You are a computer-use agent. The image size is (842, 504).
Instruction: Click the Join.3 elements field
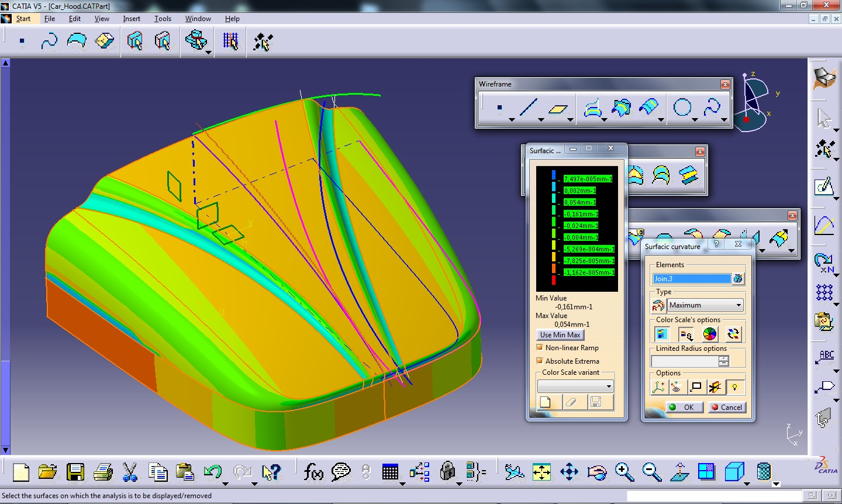(692, 279)
